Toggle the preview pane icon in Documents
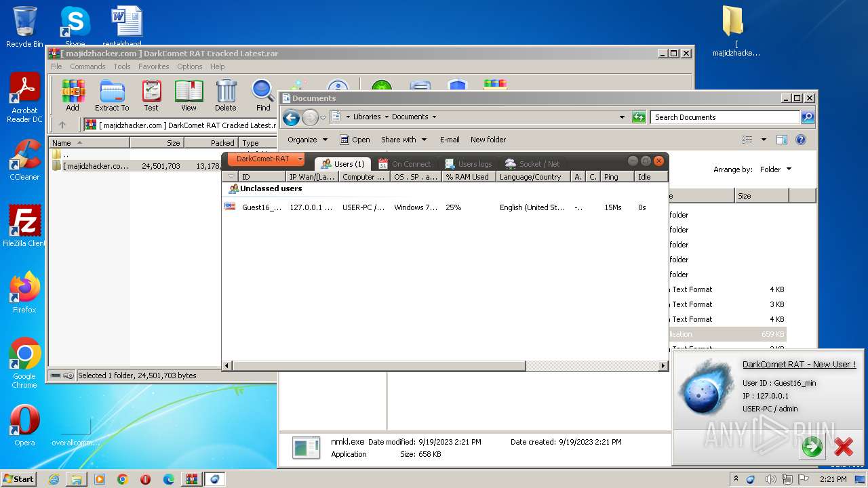 pos(782,140)
